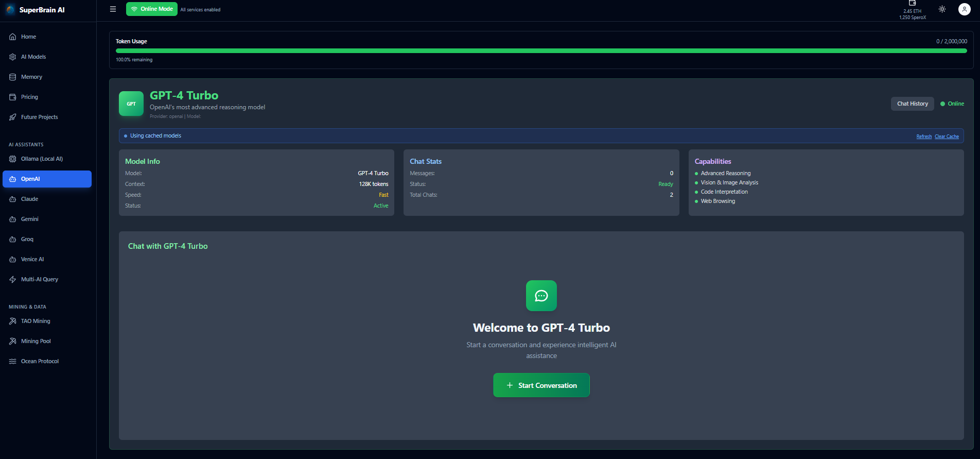Click the Home house icon in the sidebar
The height and width of the screenshot is (459, 980).
pyautogui.click(x=13, y=37)
